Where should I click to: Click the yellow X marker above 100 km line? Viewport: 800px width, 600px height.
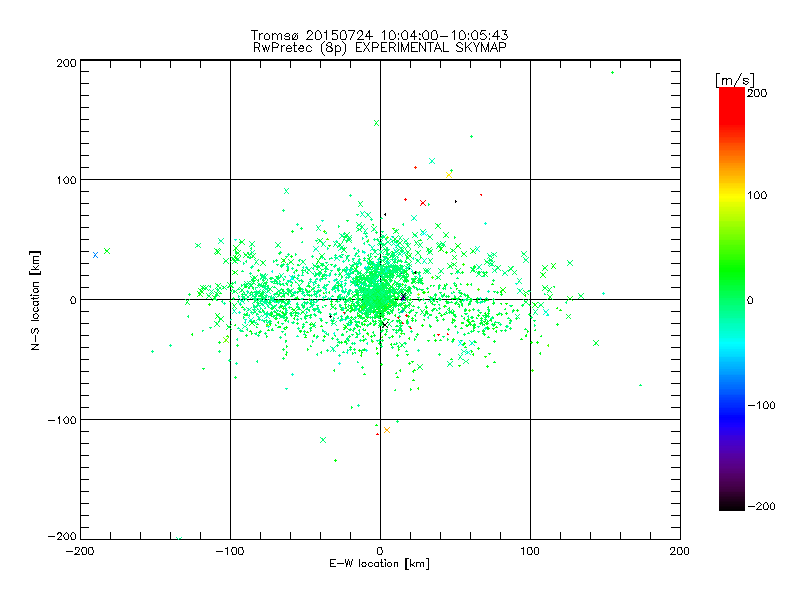449,175
